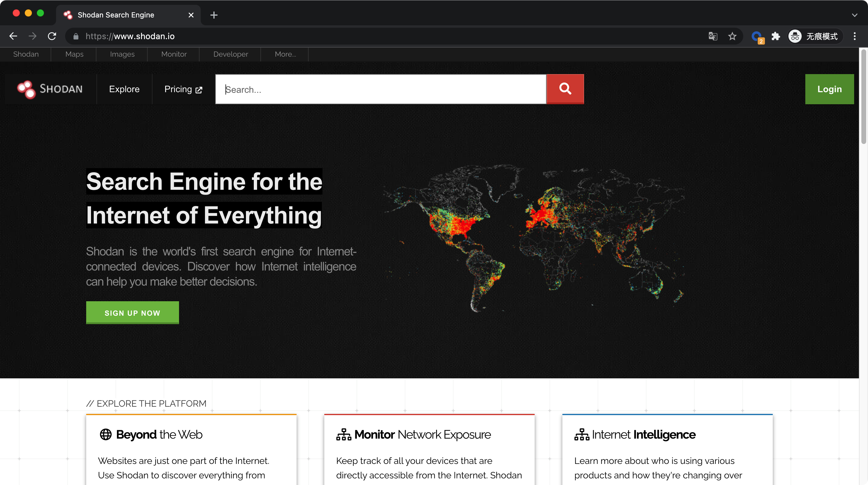
Task: Click the browser forward arrow
Action: coord(32,36)
